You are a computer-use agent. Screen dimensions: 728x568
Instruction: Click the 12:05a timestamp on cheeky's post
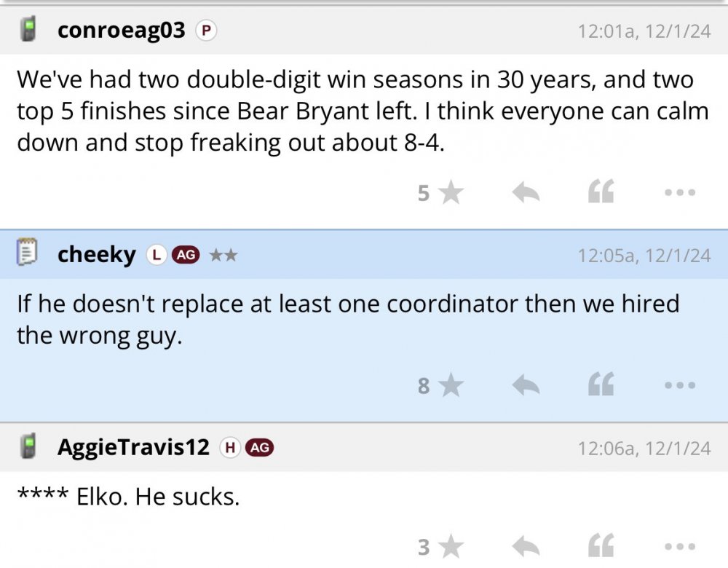coord(644,255)
